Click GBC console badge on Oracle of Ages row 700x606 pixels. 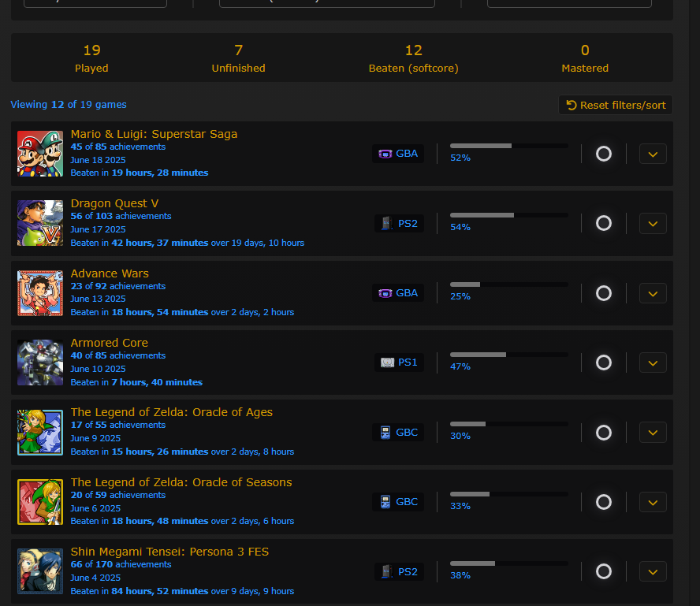click(398, 433)
